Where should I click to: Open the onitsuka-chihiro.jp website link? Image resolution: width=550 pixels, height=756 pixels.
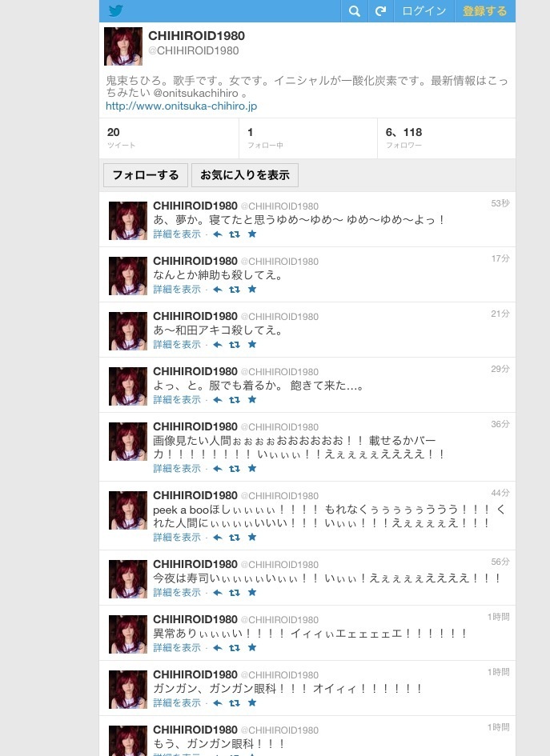(x=182, y=106)
